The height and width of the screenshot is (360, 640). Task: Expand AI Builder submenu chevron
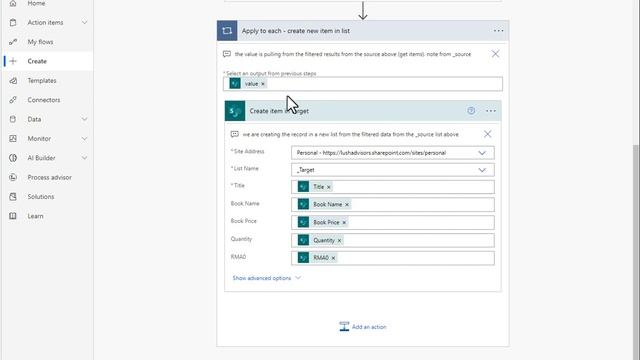point(84,158)
